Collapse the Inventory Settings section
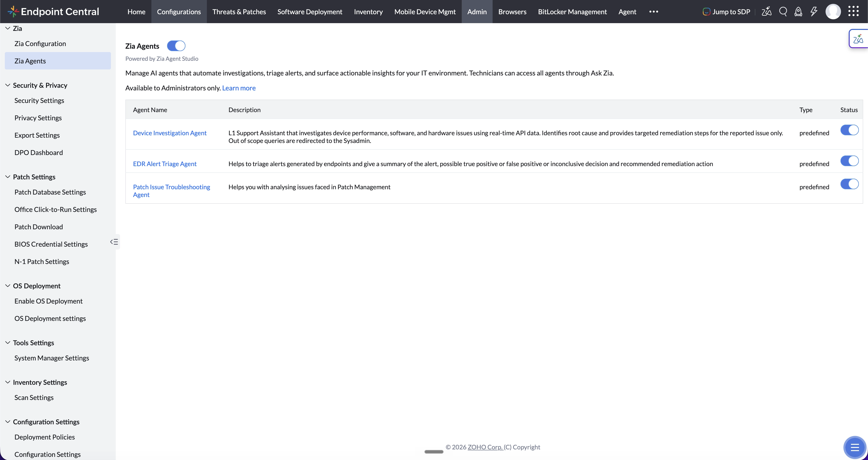 pyautogui.click(x=8, y=382)
